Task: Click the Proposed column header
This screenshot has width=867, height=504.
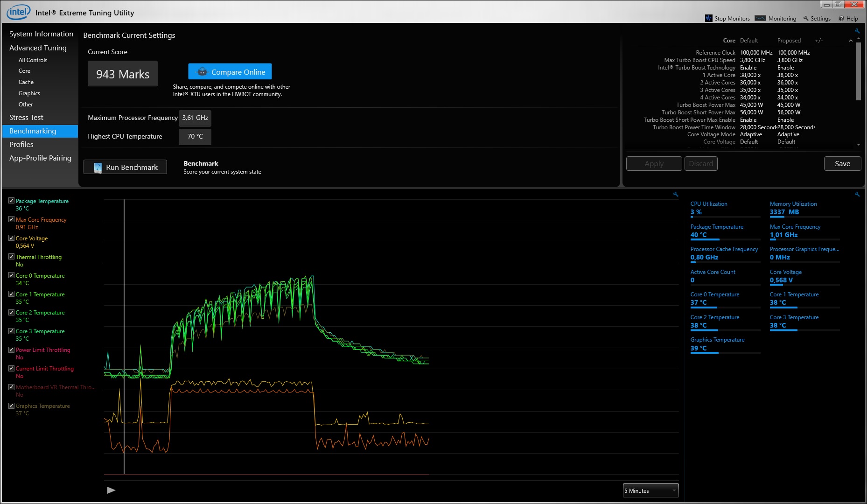Action: (x=789, y=41)
